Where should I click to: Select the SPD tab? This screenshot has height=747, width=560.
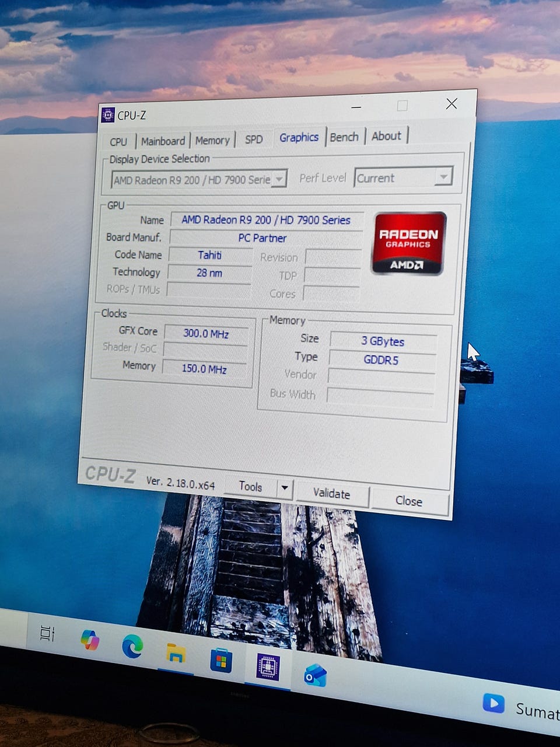click(254, 139)
